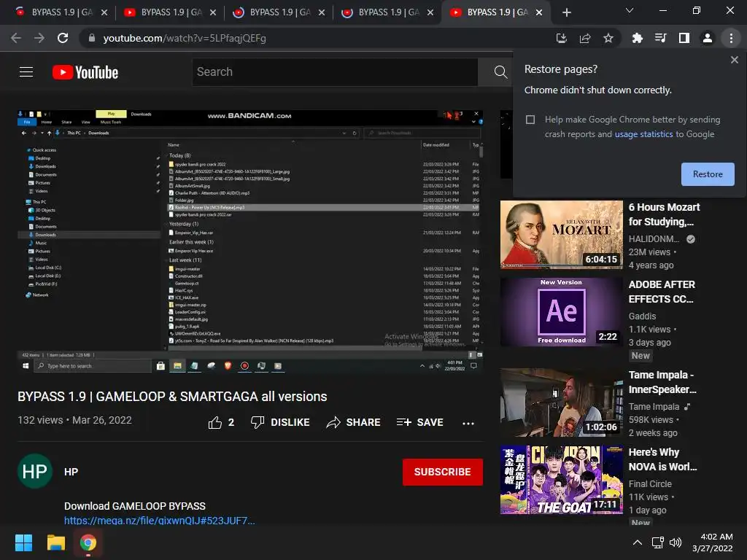The width and height of the screenshot is (747, 560).
Task: Close the active fifth BYPASS tab
Action: click(539, 12)
